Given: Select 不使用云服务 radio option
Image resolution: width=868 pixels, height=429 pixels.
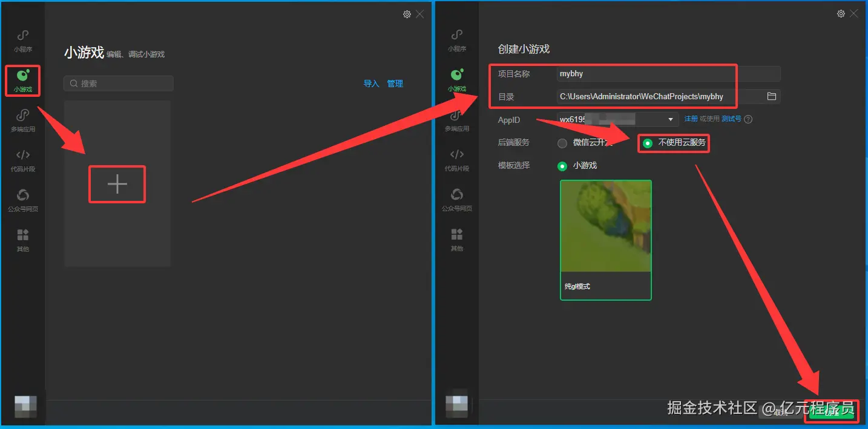Looking at the screenshot, I should (674, 143).
